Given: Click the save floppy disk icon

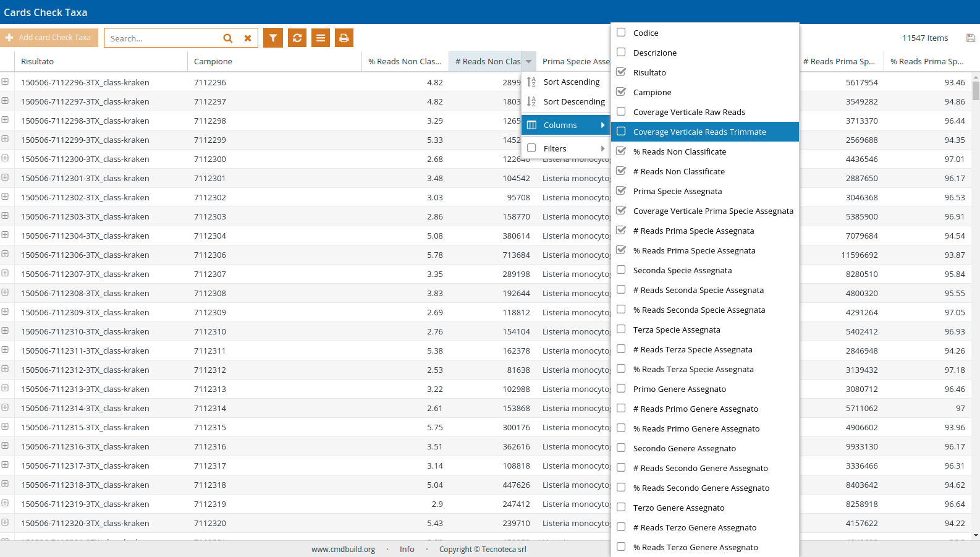Looking at the screenshot, I should pos(971,38).
